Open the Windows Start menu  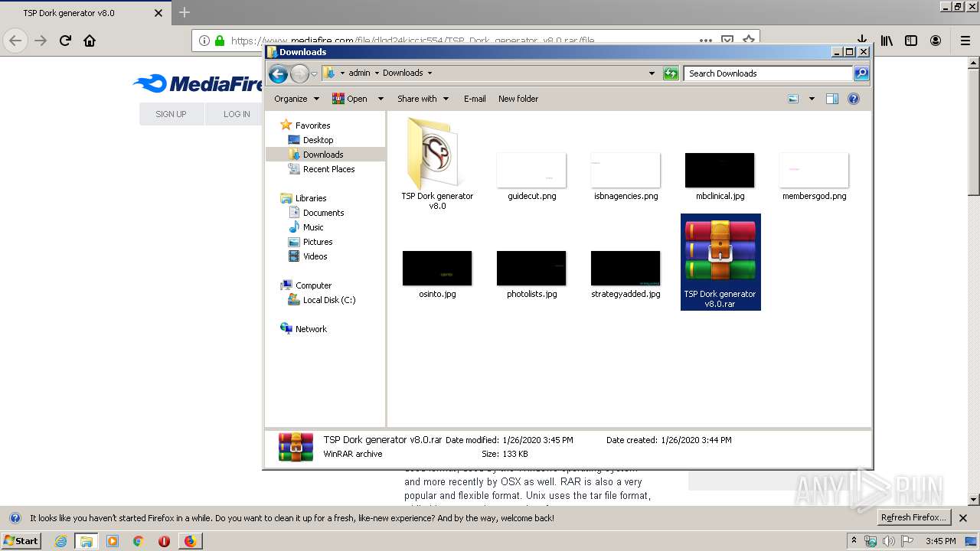(x=21, y=540)
